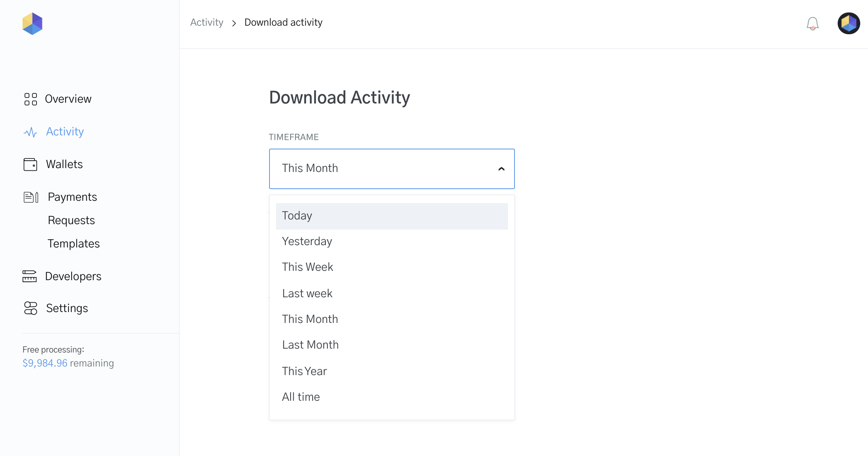Go to Overview in sidebar
868x456 pixels.
click(x=68, y=99)
